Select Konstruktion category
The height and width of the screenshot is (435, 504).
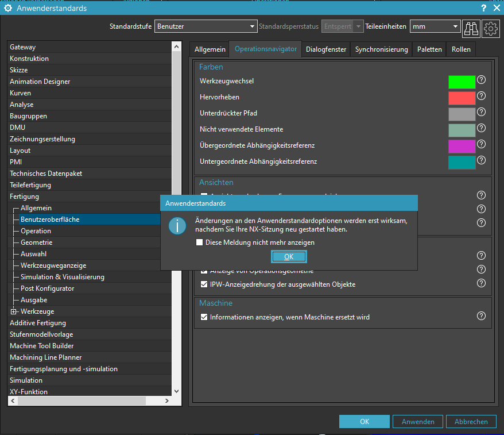pyautogui.click(x=90, y=59)
